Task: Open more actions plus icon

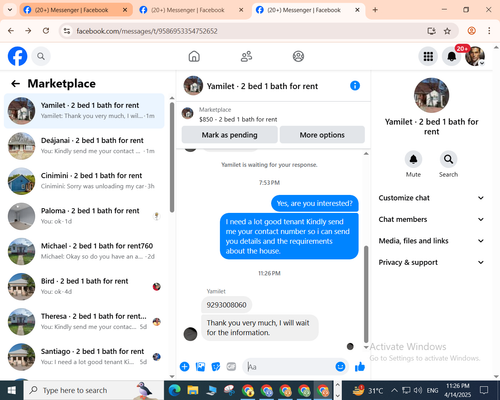Action: coord(184,367)
